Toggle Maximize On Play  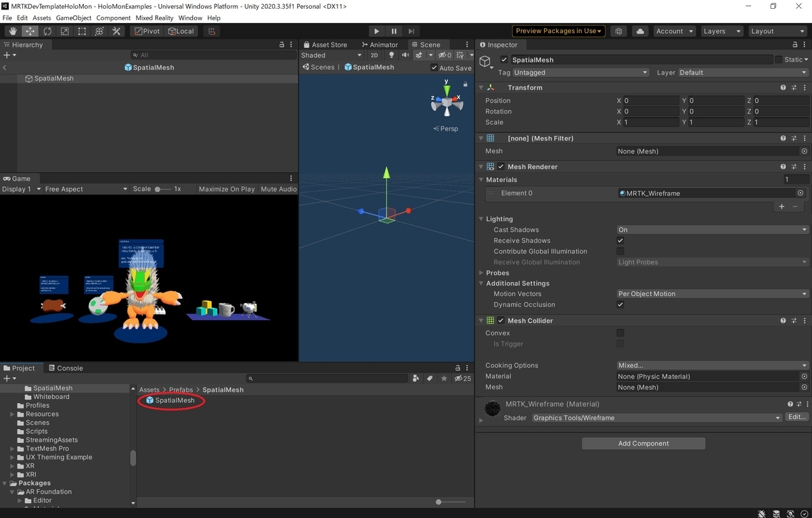(x=227, y=189)
